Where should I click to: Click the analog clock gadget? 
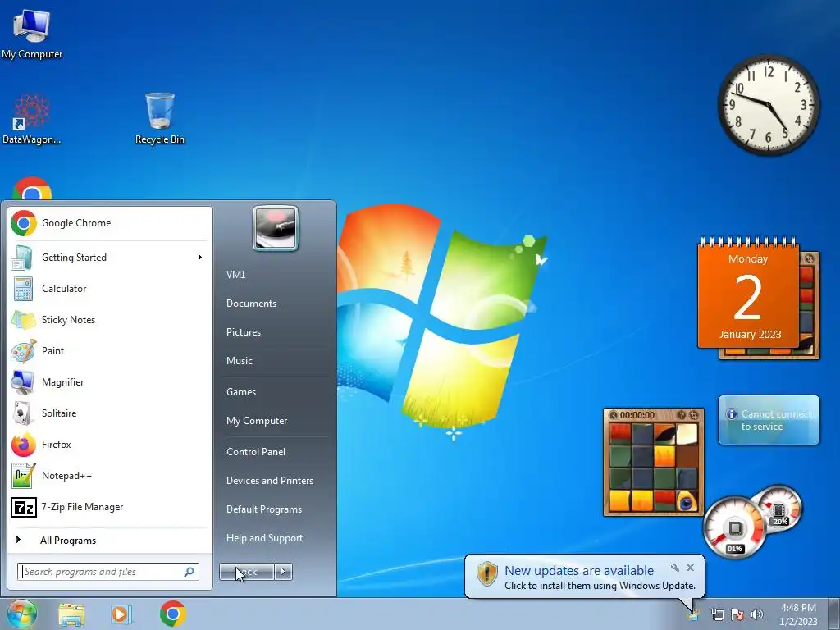click(x=768, y=105)
